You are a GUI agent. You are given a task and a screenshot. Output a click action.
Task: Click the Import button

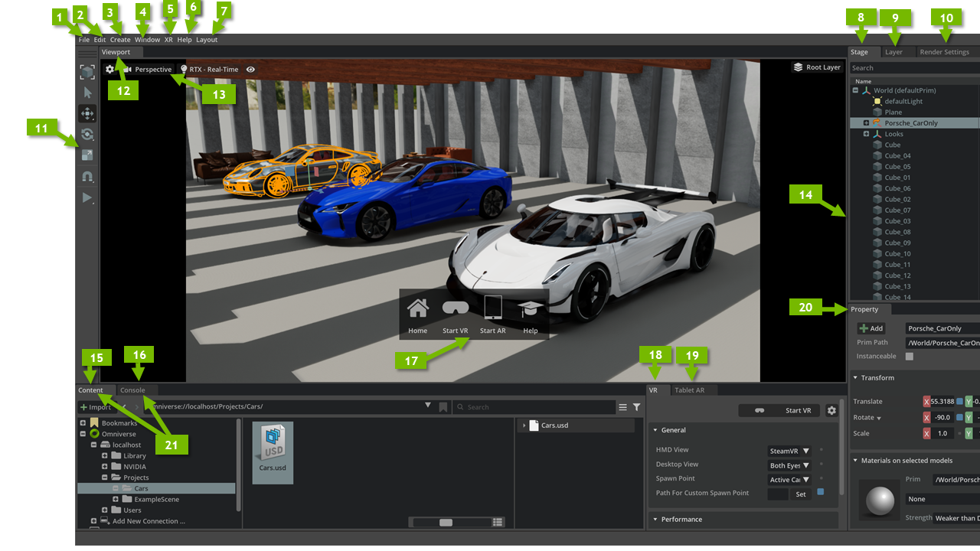coord(96,407)
